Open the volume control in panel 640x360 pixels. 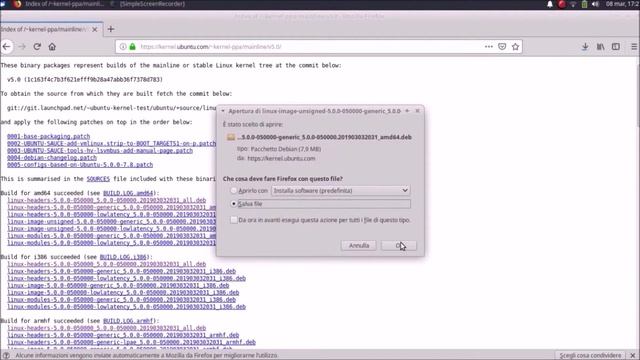[x=595, y=4]
